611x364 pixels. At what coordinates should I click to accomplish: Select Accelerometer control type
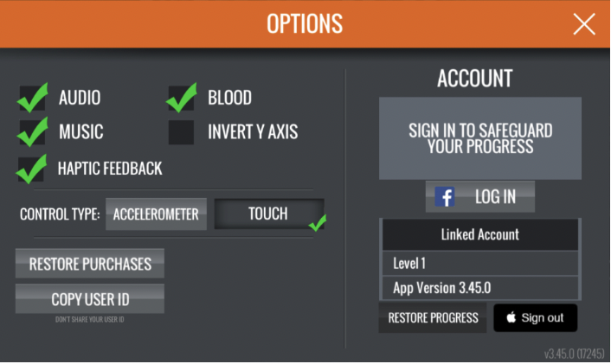click(157, 214)
